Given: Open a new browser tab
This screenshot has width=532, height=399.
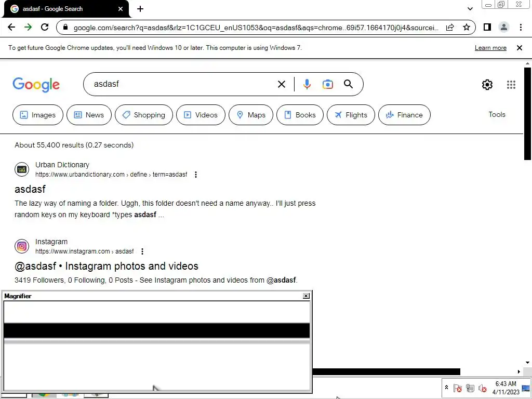Looking at the screenshot, I should [x=140, y=9].
